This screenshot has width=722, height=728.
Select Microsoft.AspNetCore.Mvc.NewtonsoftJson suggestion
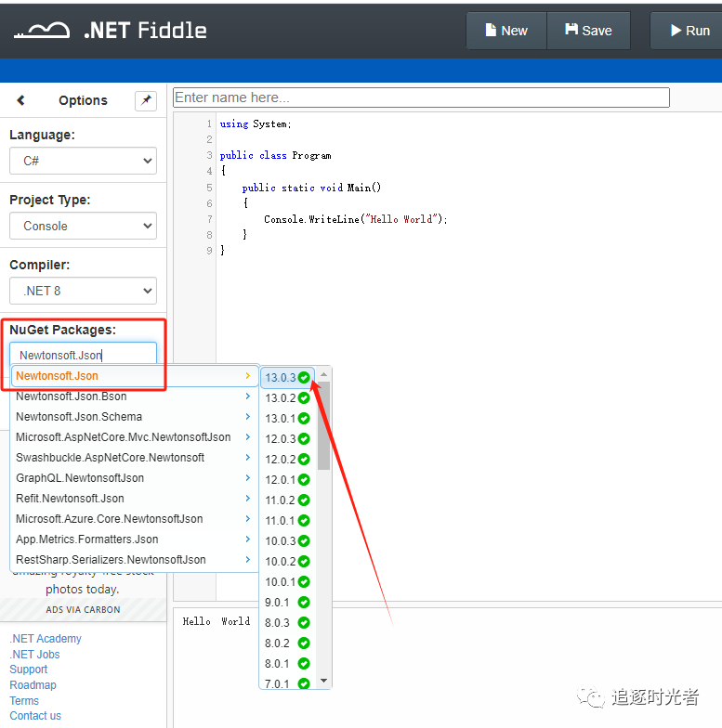pyautogui.click(x=134, y=436)
